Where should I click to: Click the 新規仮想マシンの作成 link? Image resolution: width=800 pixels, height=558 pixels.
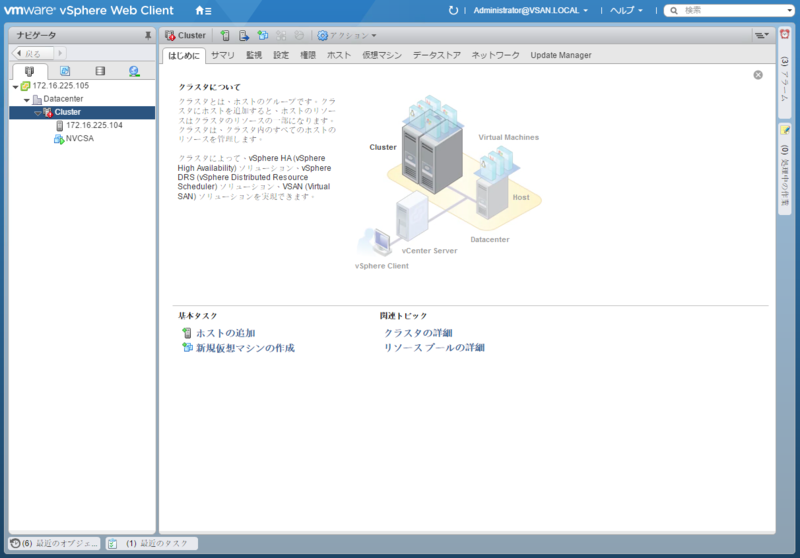245,348
